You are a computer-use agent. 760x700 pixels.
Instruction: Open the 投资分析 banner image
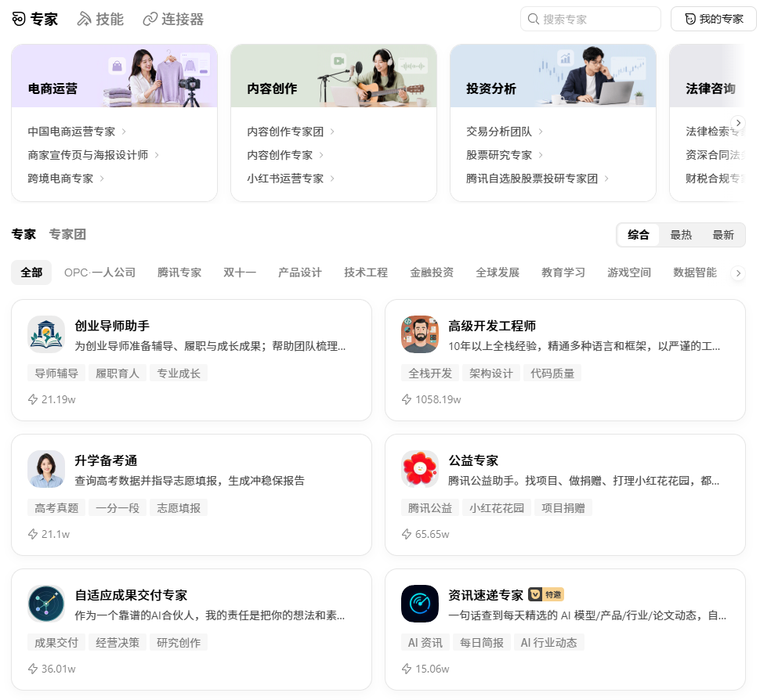click(x=553, y=76)
